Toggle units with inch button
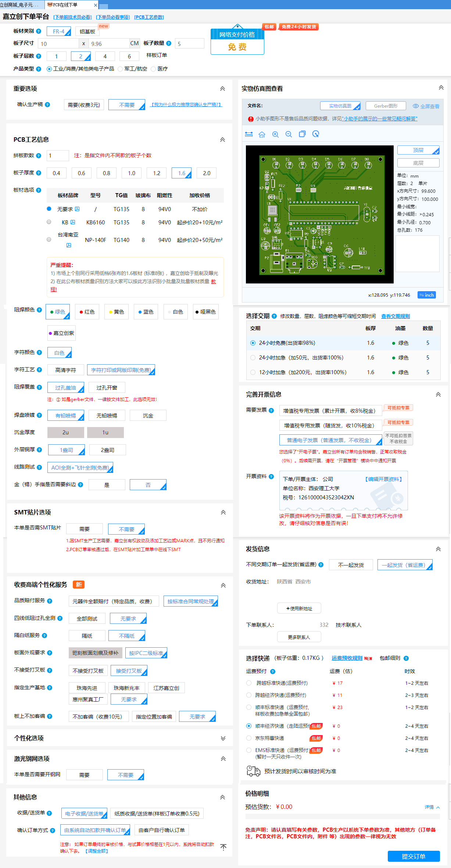This screenshot has height=868, width=451. click(x=427, y=295)
